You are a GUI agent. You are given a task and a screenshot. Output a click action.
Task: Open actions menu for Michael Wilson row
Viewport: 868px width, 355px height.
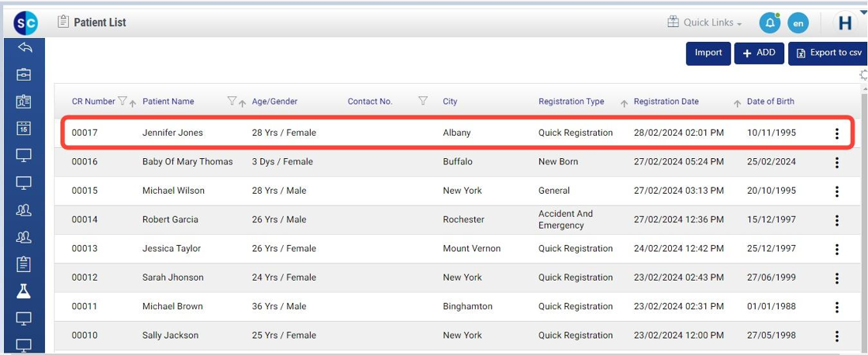(837, 191)
